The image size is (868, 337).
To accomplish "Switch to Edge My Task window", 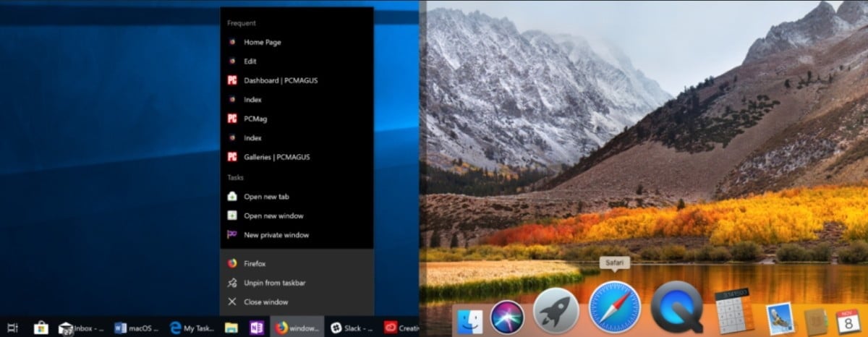I will tap(191, 328).
